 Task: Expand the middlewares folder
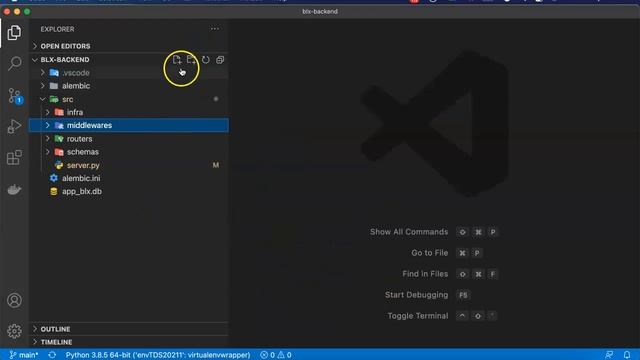(x=129, y=125)
